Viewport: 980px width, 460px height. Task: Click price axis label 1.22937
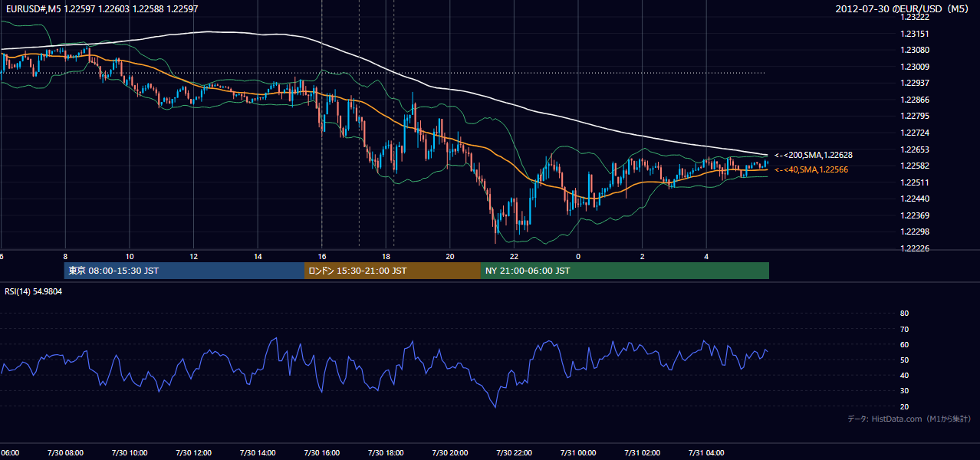click(915, 83)
